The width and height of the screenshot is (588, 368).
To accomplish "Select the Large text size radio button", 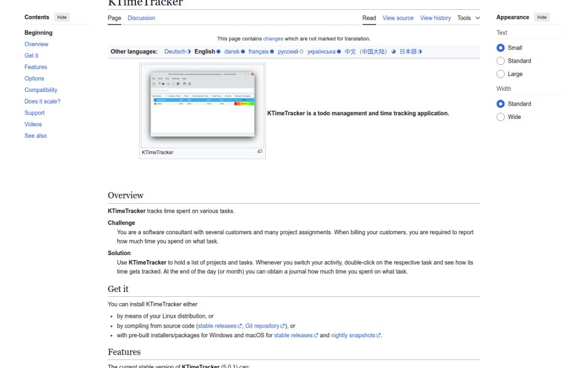I will 500,74.
